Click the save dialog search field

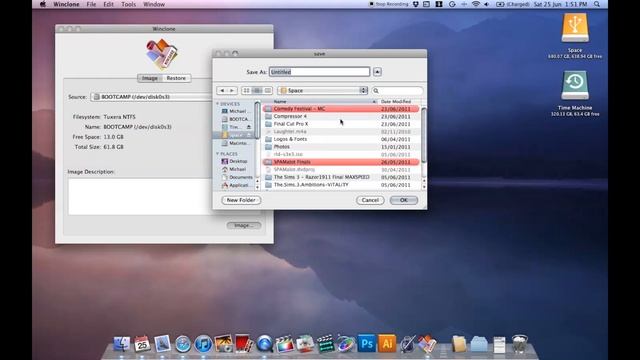pos(397,91)
